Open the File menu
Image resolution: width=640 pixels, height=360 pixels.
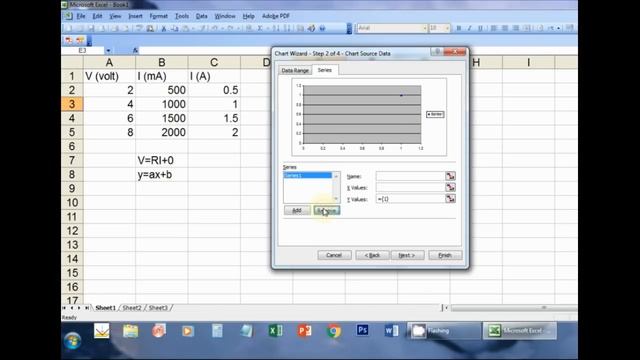pos(81,16)
